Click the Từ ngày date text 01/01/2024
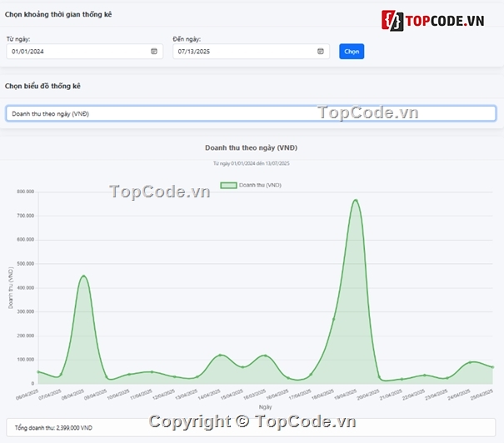504x443 pixels. 28,52
